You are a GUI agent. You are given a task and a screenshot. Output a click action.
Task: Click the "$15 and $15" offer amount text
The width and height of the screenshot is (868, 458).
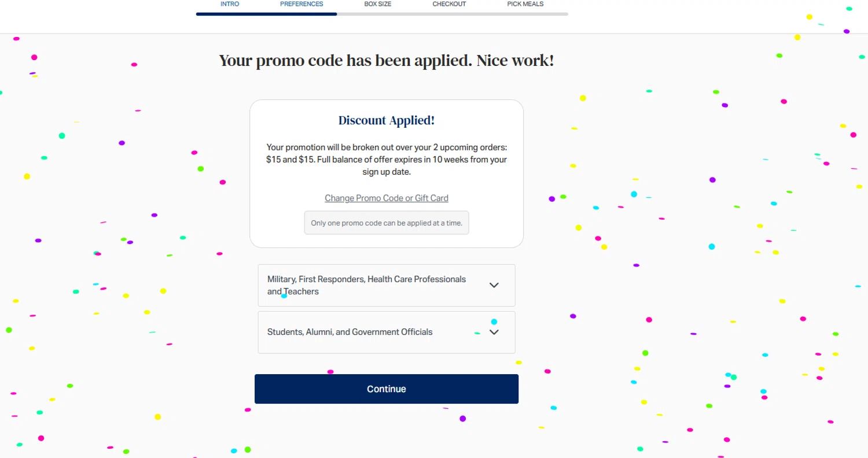click(x=290, y=160)
